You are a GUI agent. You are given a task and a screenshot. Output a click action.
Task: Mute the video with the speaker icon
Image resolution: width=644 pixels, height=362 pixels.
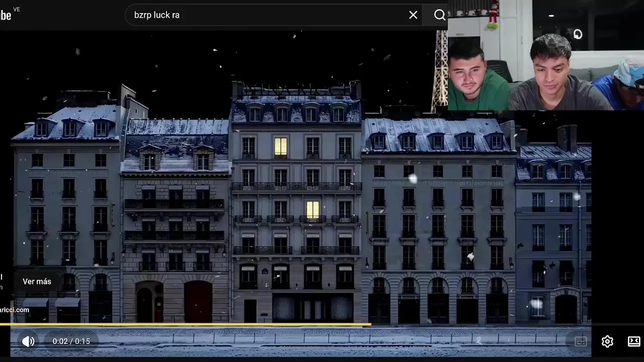28,341
